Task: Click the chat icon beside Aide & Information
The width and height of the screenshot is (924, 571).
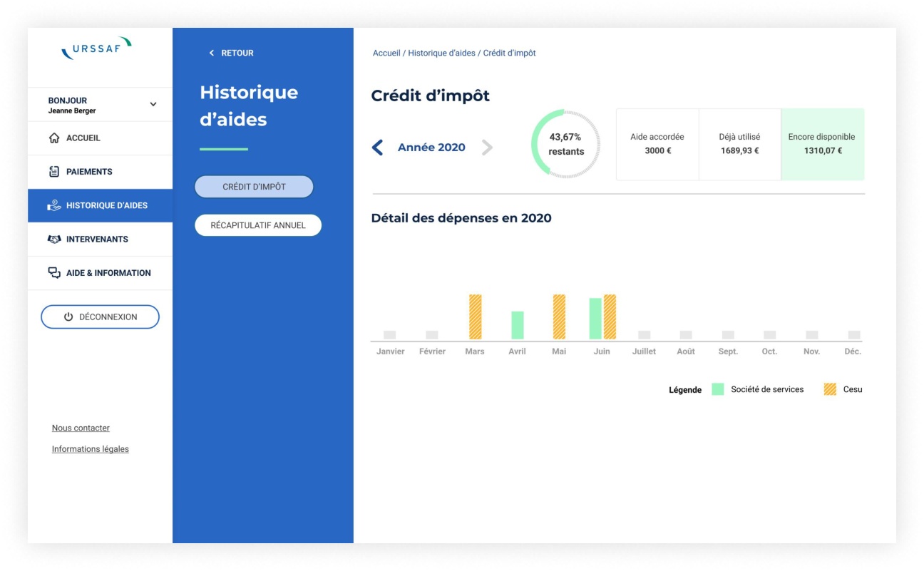Action: [x=54, y=273]
